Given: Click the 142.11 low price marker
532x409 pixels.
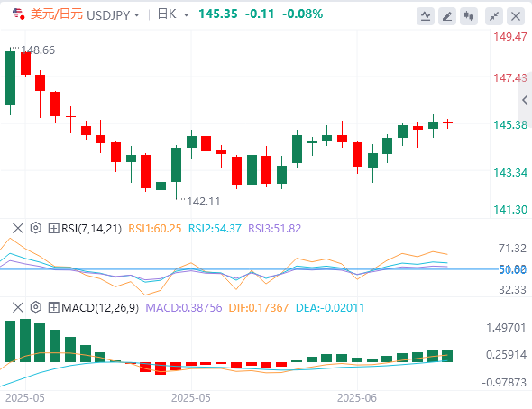Looking at the screenshot, I should (204, 202).
